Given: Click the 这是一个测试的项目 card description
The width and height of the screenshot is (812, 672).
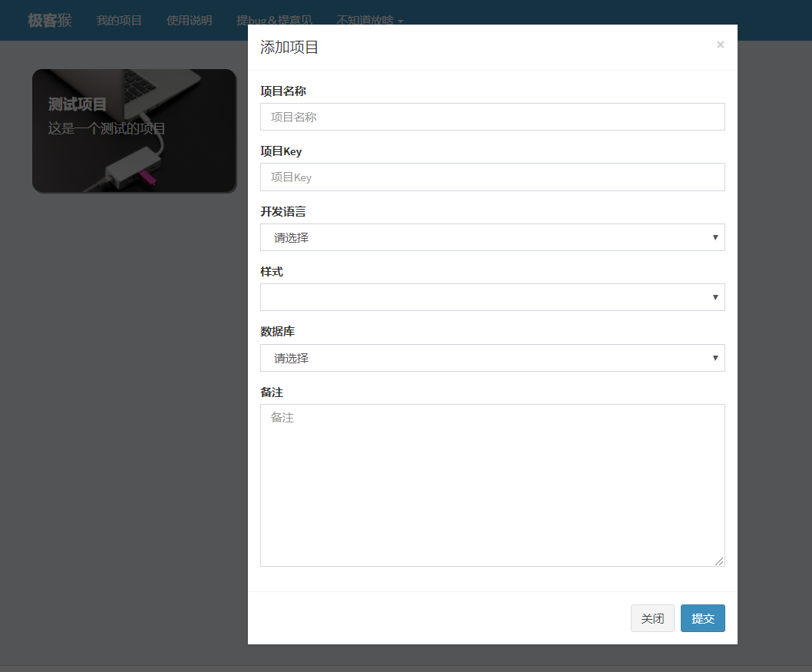Looking at the screenshot, I should (x=107, y=128).
